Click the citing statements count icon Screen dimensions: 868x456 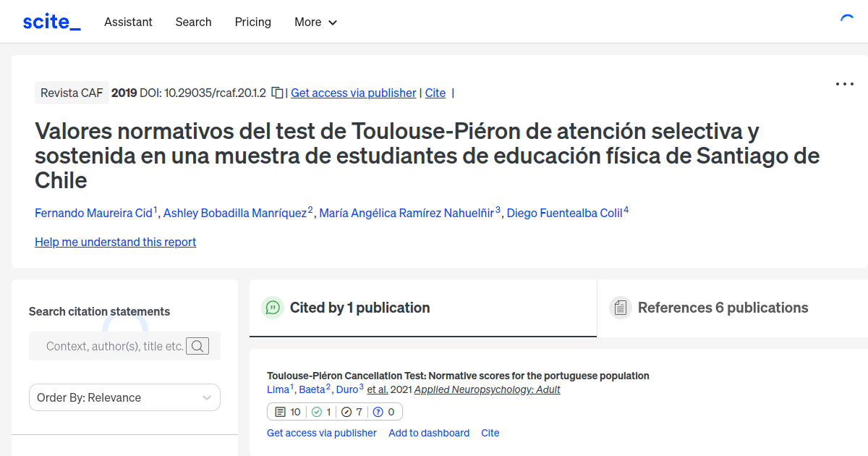click(281, 412)
